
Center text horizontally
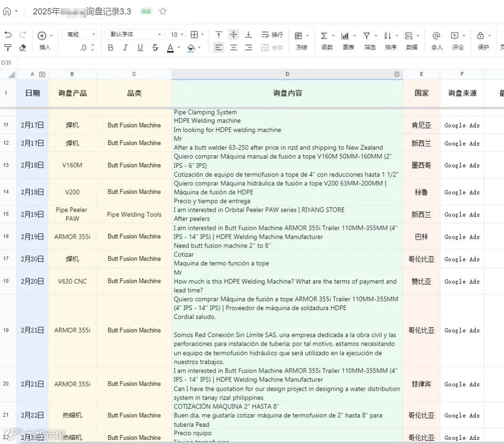click(x=234, y=48)
